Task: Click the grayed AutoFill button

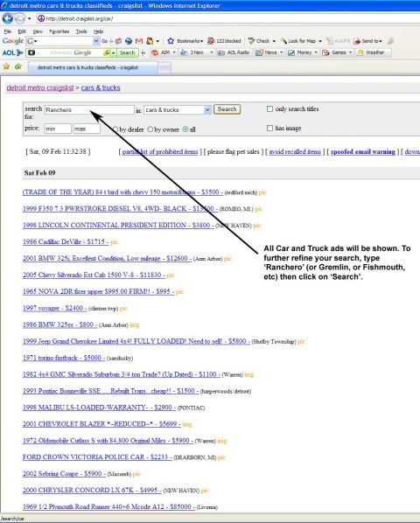Action: (338, 41)
